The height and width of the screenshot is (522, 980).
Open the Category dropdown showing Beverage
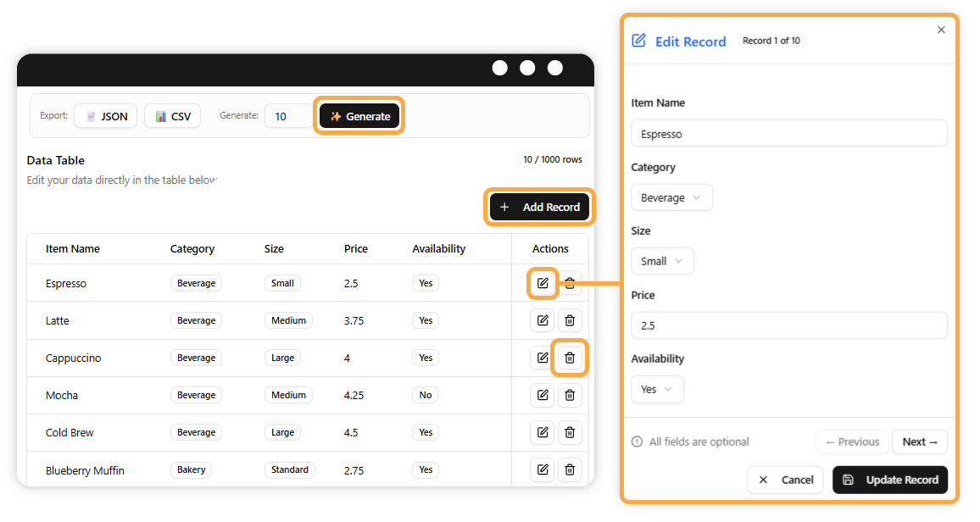(x=671, y=197)
